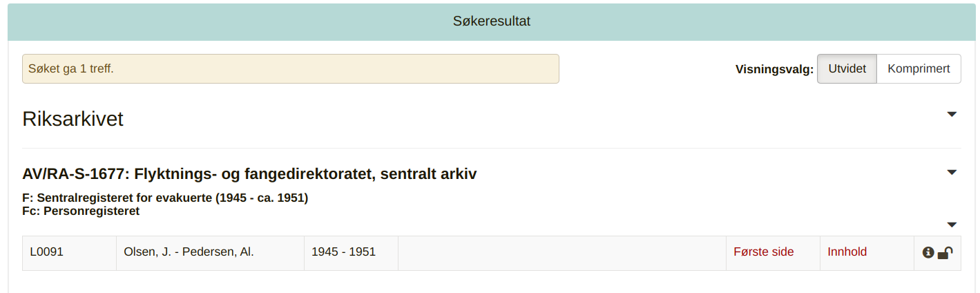Click the Riksarkivet heading
The image size is (980, 293).
(73, 119)
